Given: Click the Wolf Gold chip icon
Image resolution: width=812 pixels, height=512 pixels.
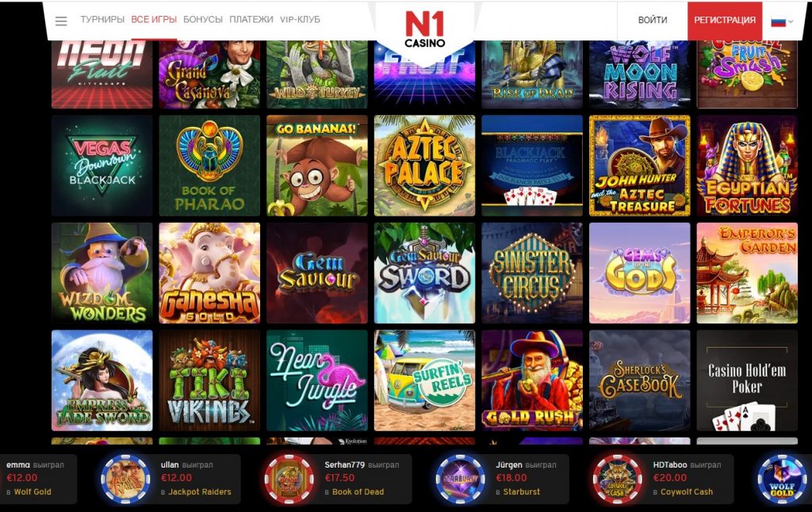Looking at the screenshot, I should (x=782, y=479).
